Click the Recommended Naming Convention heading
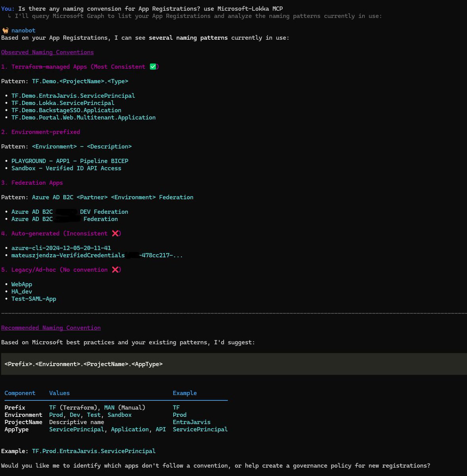This screenshot has height=476, width=467. 51,328
